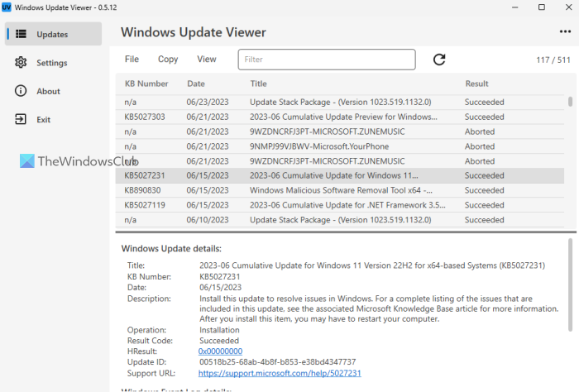Open the About page label
This screenshot has height=392, width=579.
click(48, 91)
